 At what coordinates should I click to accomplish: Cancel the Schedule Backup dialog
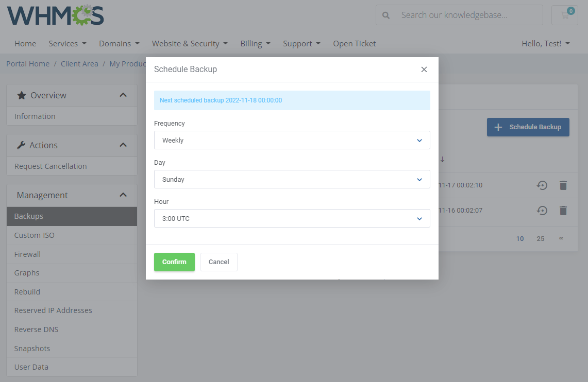pyautogui.click(x=219, y=262)
